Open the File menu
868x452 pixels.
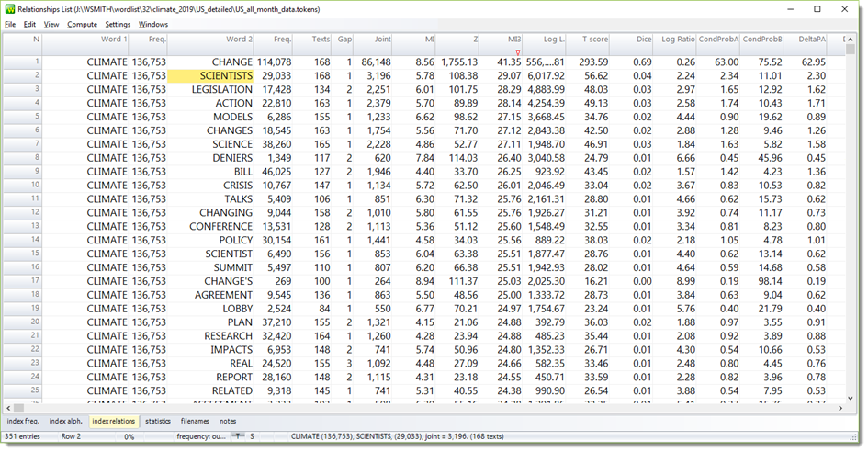(10, 25)
